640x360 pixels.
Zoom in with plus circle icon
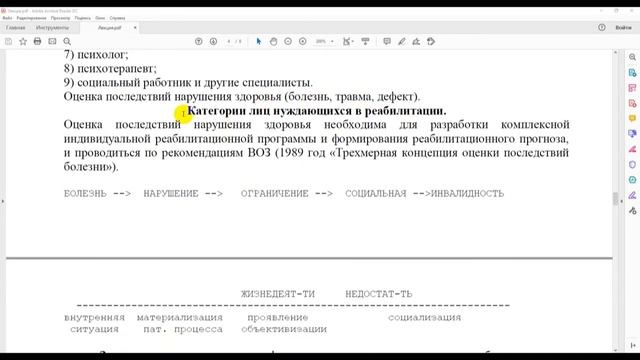click(x=303, y=41)
